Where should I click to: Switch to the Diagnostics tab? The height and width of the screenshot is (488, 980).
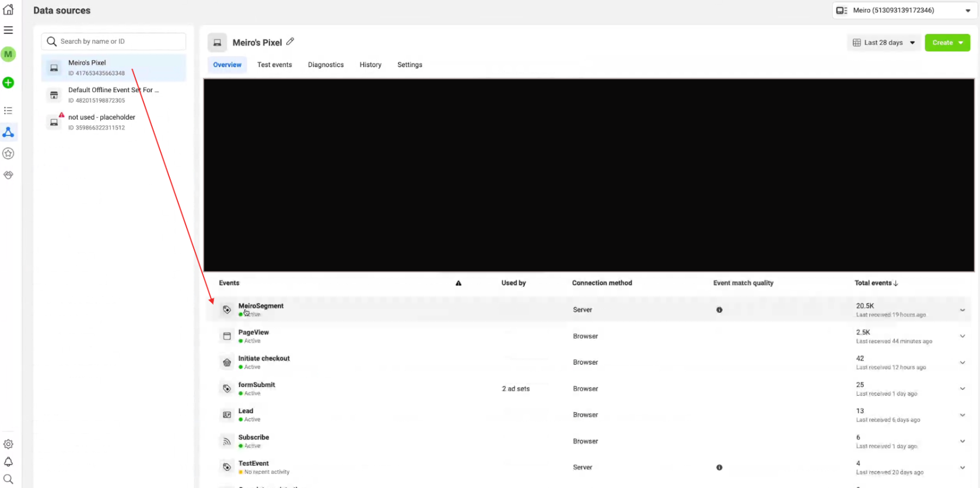click(325, 65)
